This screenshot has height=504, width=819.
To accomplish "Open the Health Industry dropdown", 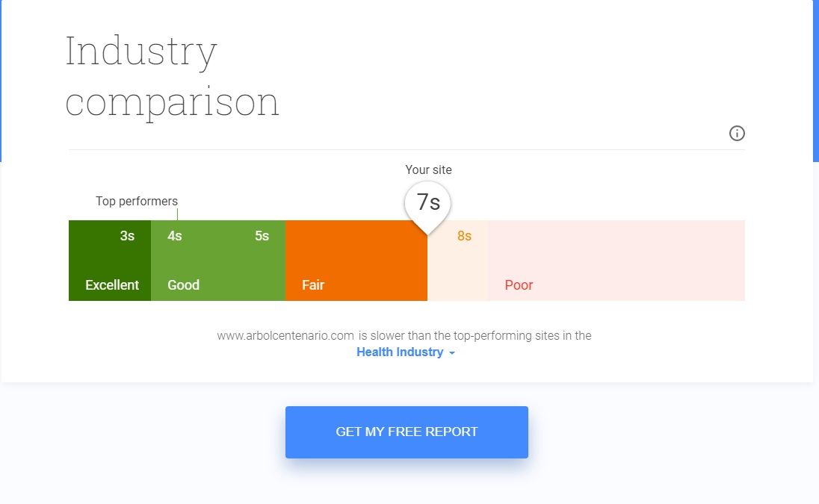I will click(406, 352).
